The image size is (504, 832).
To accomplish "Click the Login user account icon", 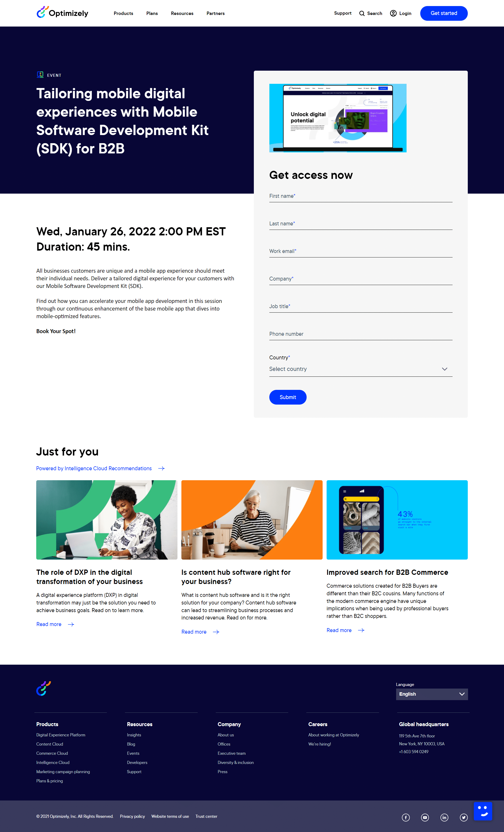I will coord(392,13).
